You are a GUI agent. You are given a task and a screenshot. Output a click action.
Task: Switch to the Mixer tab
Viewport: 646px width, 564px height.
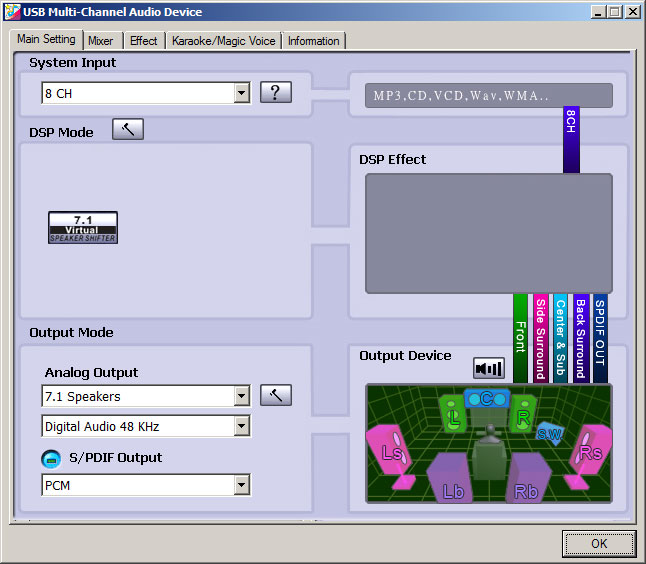pyautogui.click(x=100, y=41)
